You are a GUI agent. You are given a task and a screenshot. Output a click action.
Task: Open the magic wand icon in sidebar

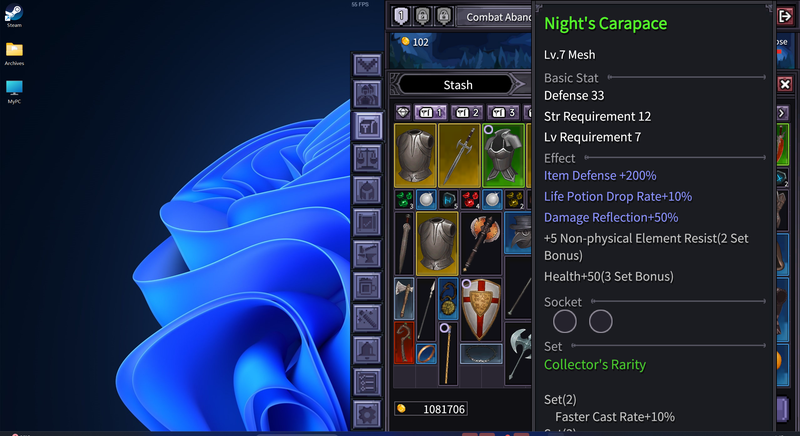tap(367, 318)
